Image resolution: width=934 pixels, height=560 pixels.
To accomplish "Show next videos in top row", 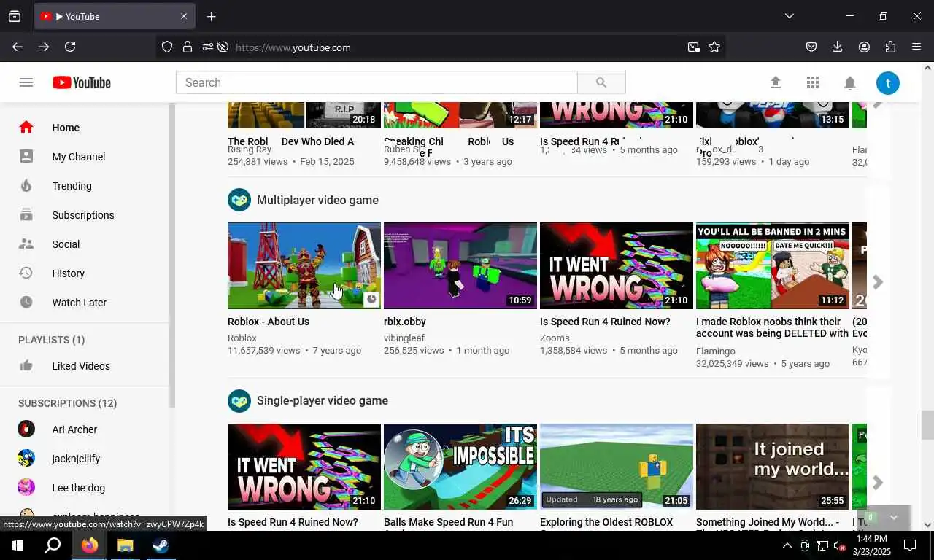I will (878, 103).
